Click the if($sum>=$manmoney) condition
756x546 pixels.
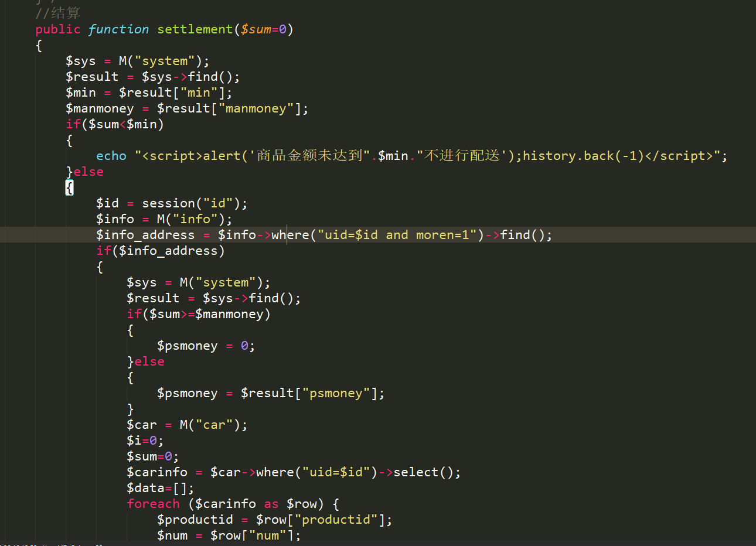pyautogui.click(x=199, y=314)
